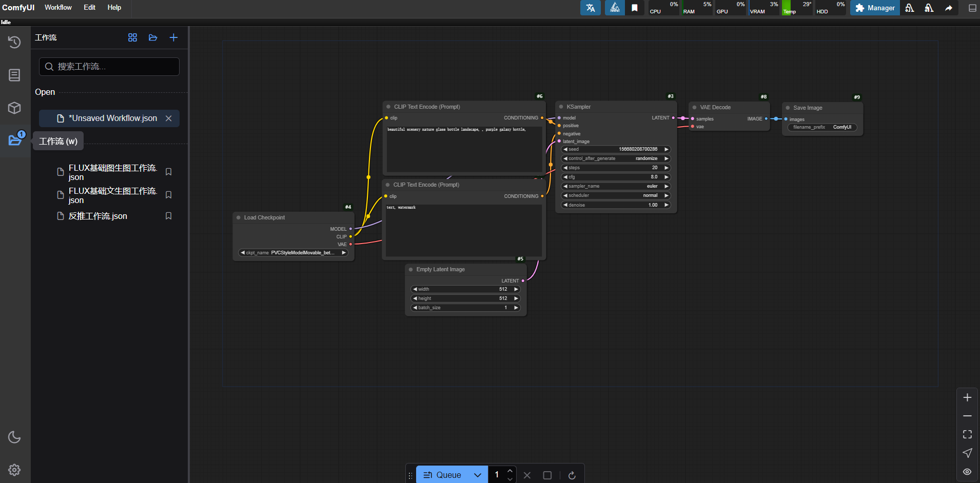Toggle the workflows folder sidebar icon
This screenshot has width=980, height=483.
point(14,140)
